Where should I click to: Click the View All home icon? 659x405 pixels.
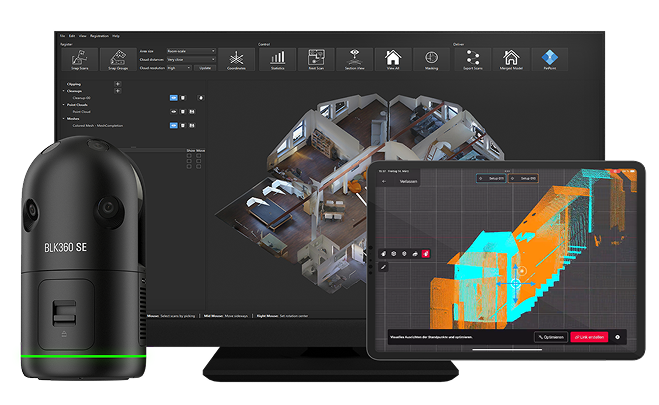[x=393, y=59]
